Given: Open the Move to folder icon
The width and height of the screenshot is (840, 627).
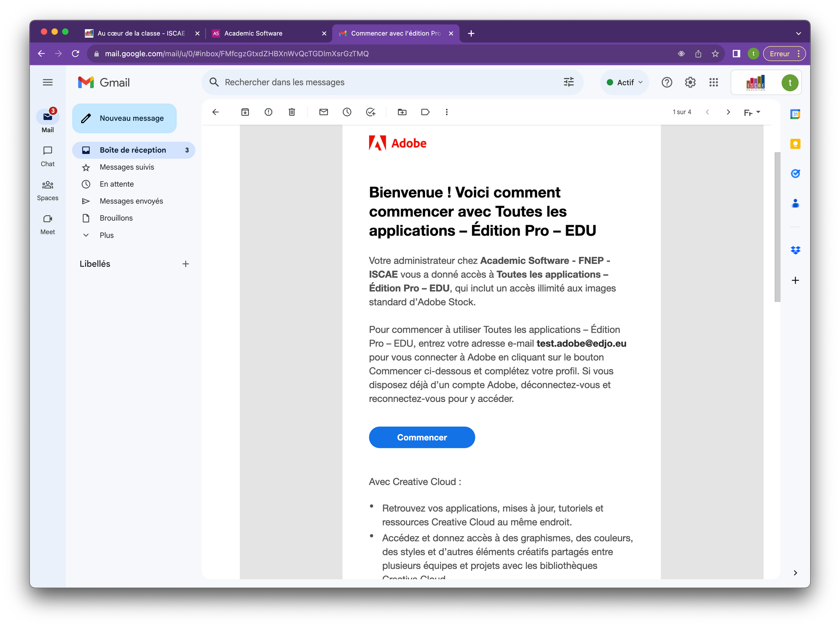Looking at the screenshot, I should [x=402, y=112].
